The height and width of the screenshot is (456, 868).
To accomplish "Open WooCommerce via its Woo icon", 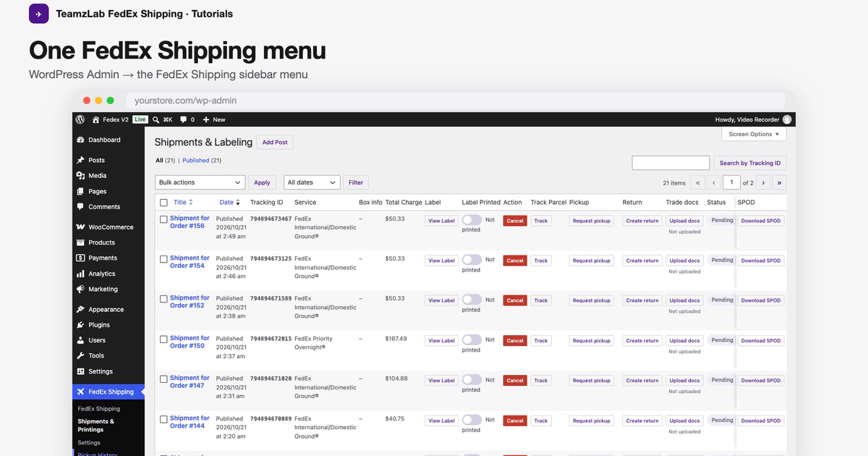I will (x=81, y=227).
